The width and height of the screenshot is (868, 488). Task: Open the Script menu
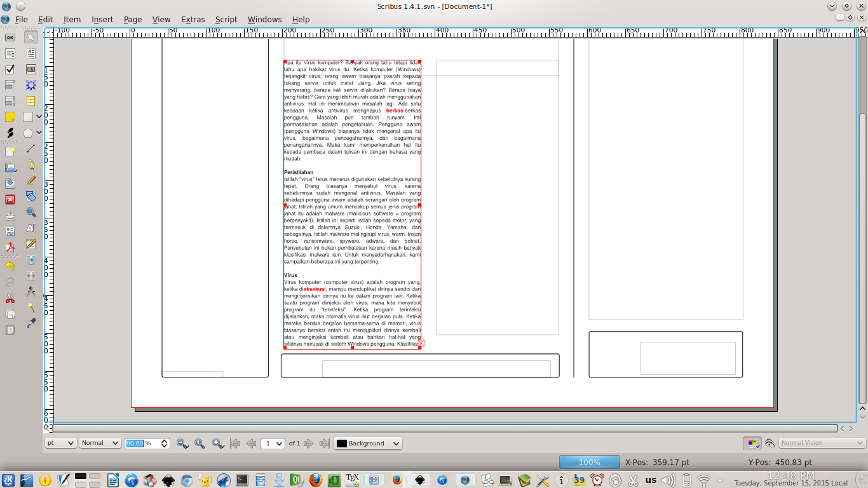(x=226, y=20)
